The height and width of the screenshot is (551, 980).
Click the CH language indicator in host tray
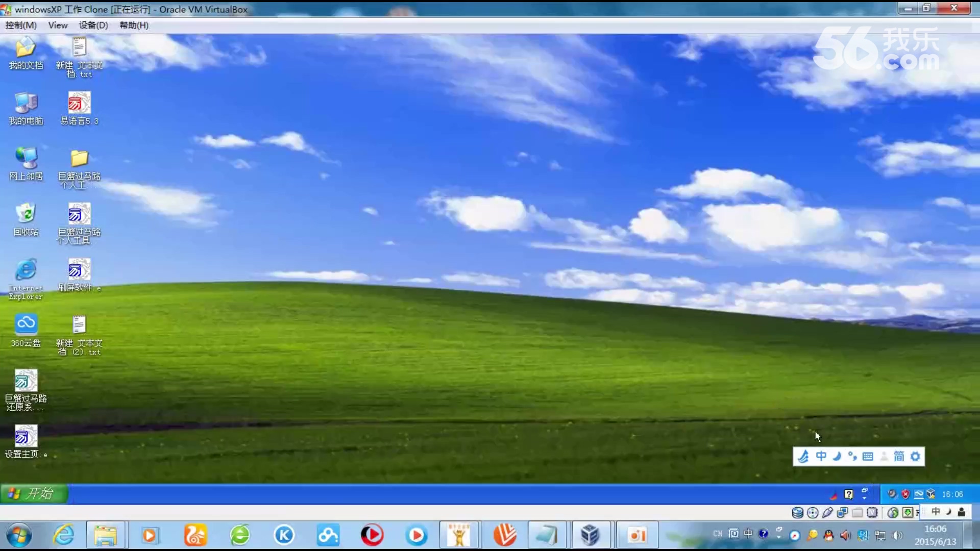pyautogui.click(x=718, y=534)
